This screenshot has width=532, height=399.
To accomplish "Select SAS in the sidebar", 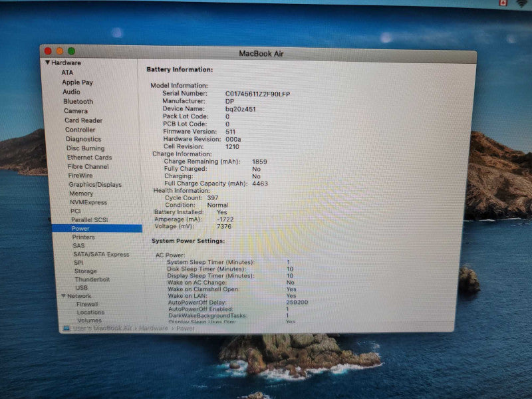I will pyautogui.click(x=78, y=245).
